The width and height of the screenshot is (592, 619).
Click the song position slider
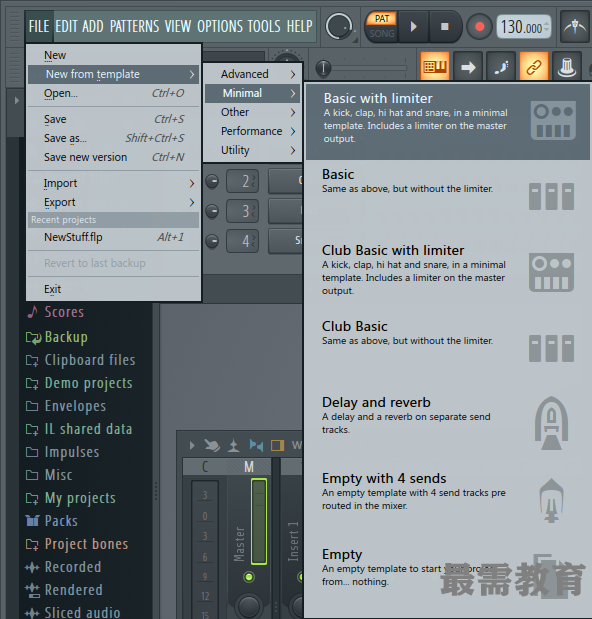tap(362, 68)
